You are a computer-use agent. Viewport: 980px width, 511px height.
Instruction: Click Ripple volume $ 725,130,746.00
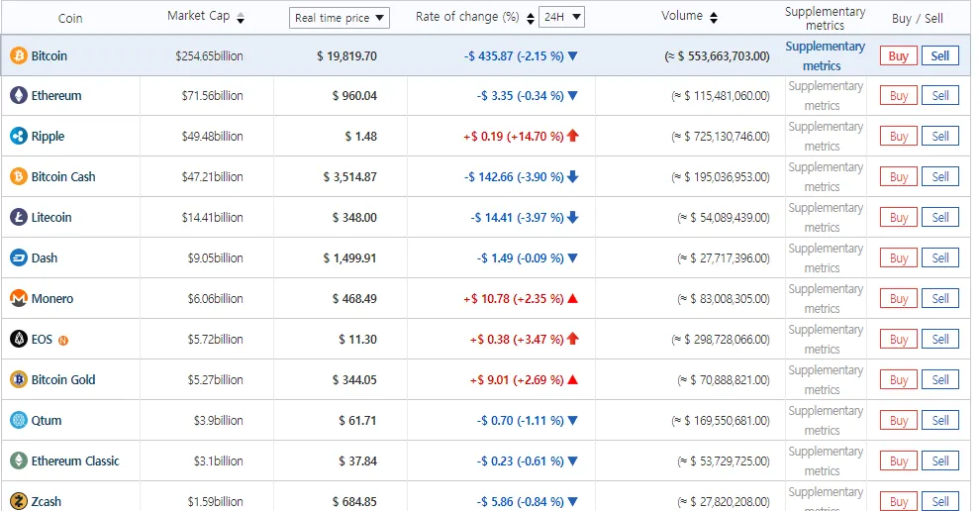click(721, 137)
